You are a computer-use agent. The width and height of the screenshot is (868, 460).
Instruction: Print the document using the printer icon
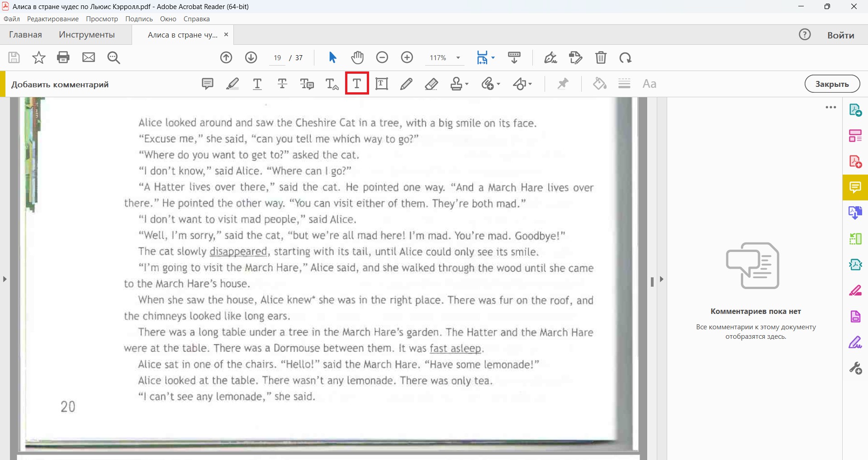(x=63, y=57)
